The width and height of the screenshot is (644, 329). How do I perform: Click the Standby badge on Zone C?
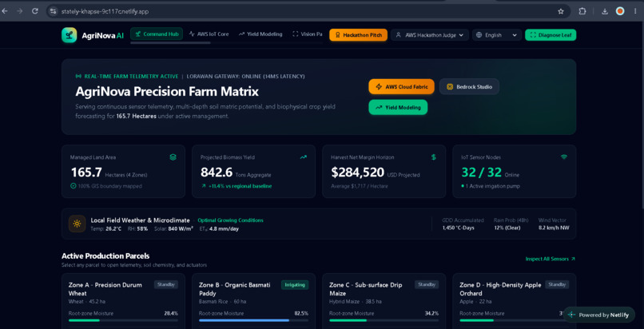427,284
